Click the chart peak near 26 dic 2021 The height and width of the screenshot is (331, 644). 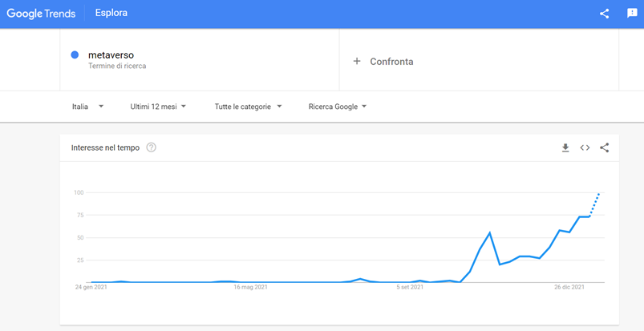point(581,216)
